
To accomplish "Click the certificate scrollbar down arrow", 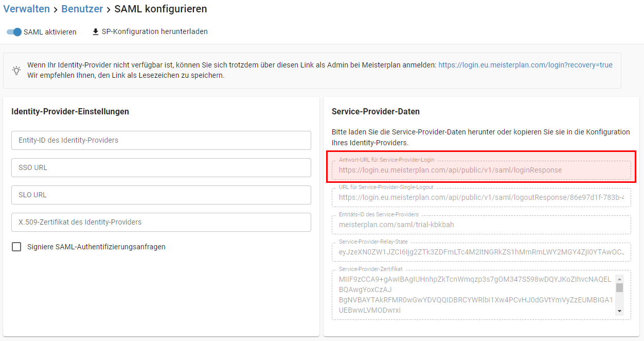I will coord(619,311).
